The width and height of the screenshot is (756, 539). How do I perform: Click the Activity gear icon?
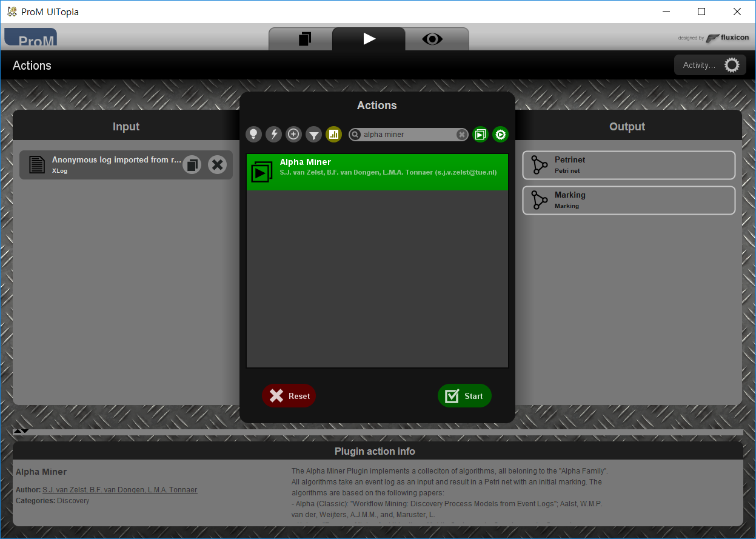click(732, 65)
